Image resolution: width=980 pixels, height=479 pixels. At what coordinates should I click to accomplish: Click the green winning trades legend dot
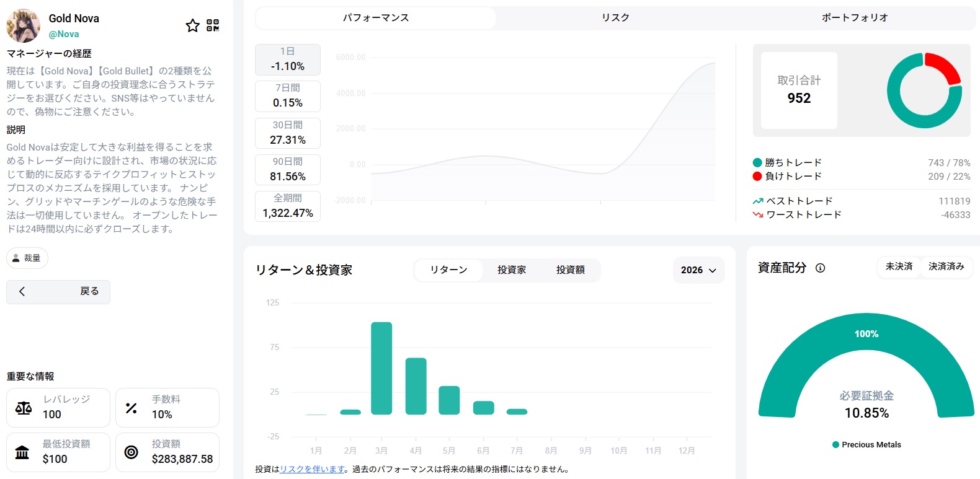757,163
